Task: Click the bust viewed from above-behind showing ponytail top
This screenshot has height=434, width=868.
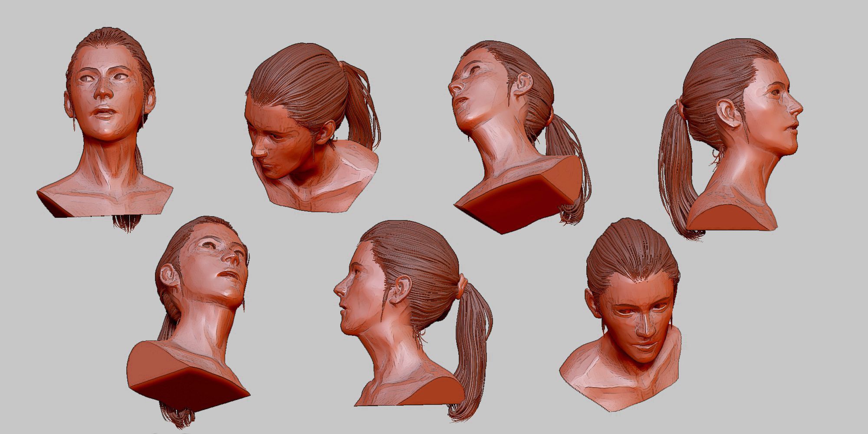Action: click(x=312, y=127)
